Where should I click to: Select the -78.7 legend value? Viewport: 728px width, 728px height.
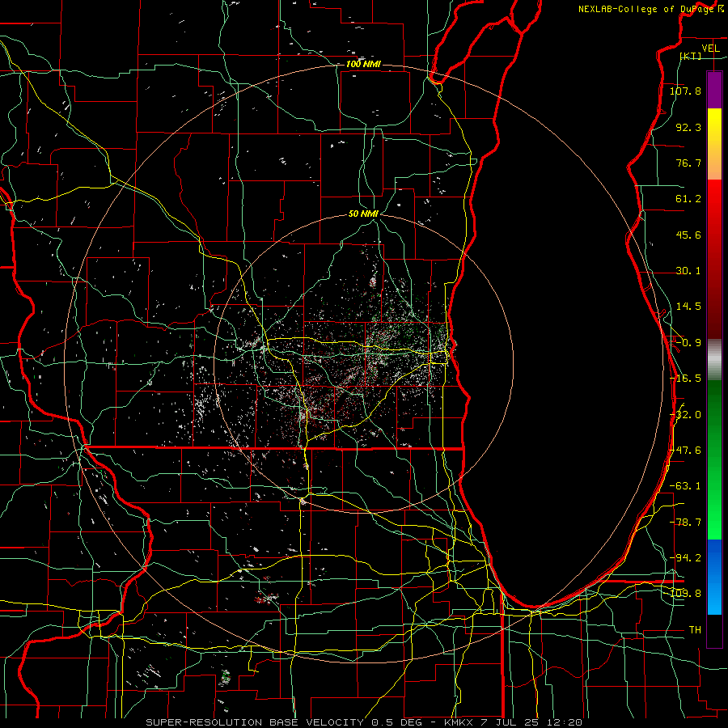click(x=685, y=523)
